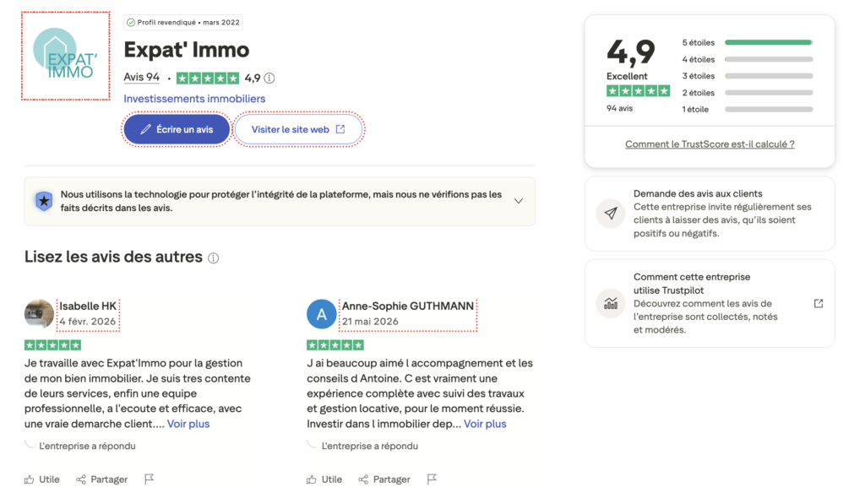This screenshot has height=504, width=865.
Task: Click the chart icon in Comment cette entreprise utilise Trustpilot
Action: [611, 303]
